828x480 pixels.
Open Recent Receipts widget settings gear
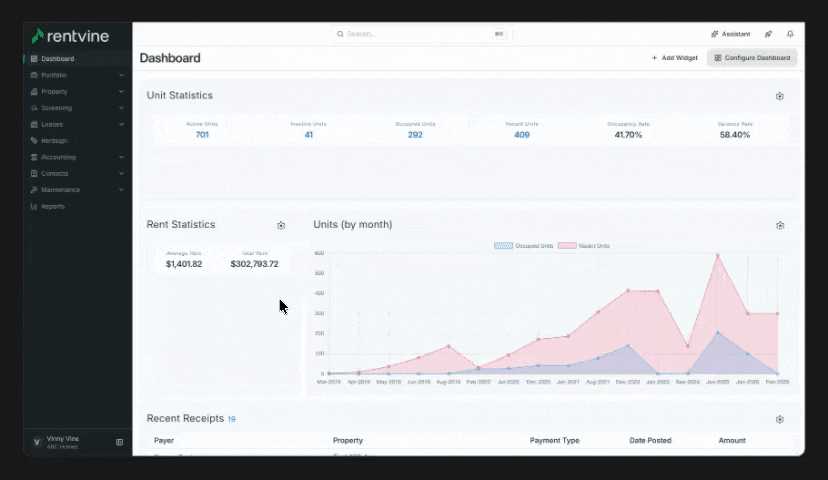[779, 420]
